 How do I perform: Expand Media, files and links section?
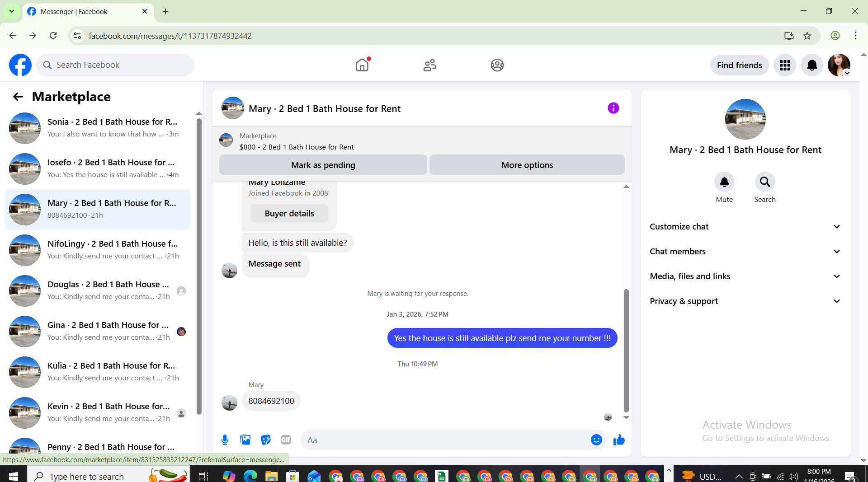coord(745,276)
